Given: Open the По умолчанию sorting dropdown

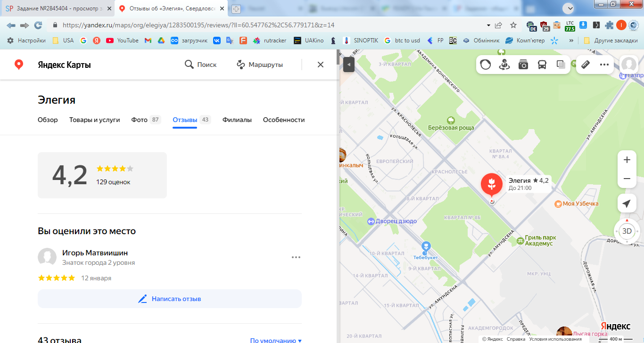Looking at the screenshot, I should [x=276, y=340].
